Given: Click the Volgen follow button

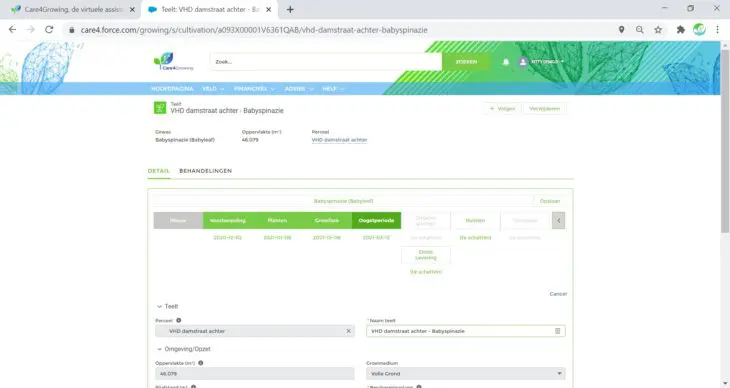Looking at the screenshot, I should pyautogui.click(x=503, y=109).
